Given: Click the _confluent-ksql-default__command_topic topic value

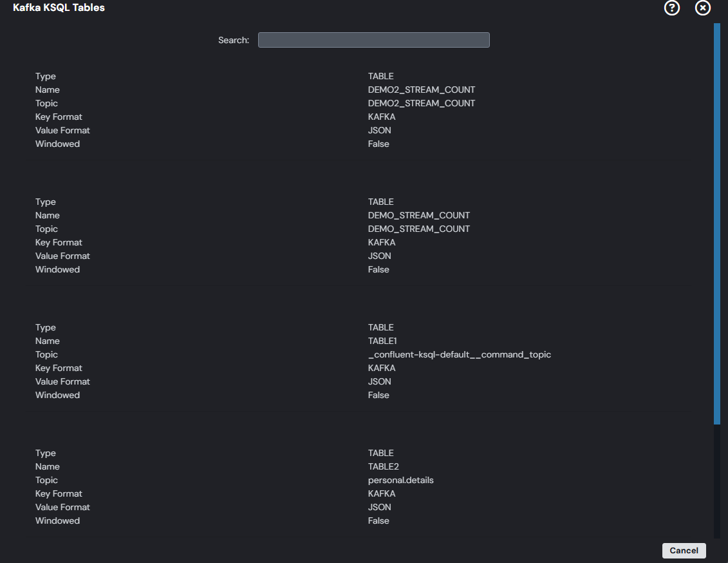Looking at the screenshot, I should point(459,354).
